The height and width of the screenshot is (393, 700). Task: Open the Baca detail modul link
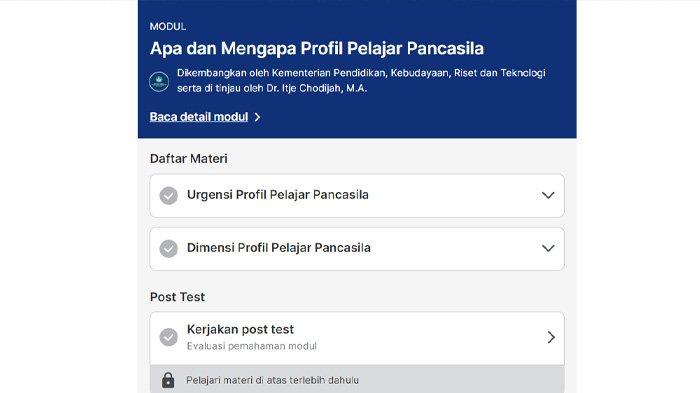(199, 117)
